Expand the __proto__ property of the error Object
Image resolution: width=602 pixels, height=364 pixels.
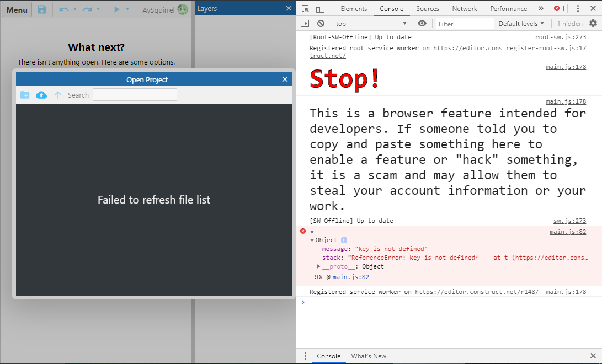318,266
